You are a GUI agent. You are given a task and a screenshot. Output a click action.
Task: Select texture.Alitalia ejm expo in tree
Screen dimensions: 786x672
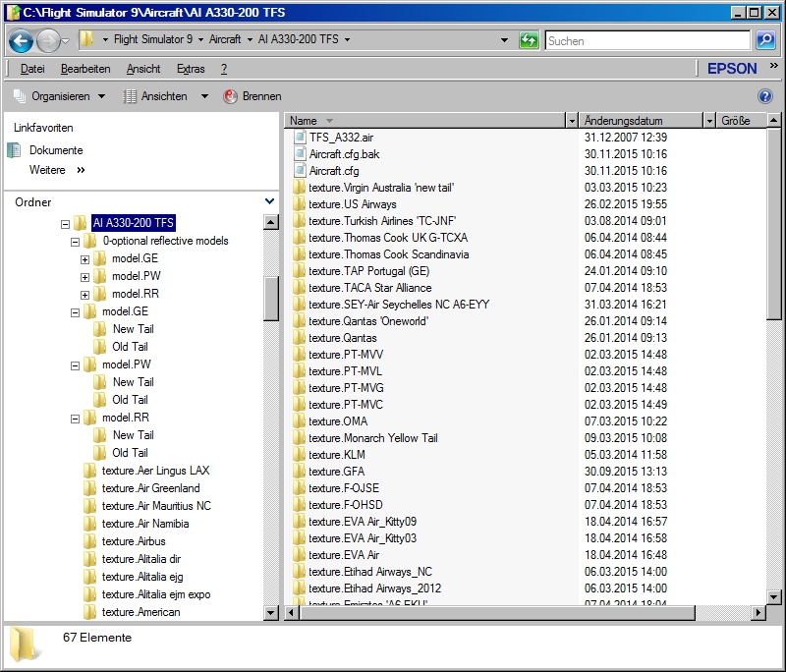click(156, 594)
